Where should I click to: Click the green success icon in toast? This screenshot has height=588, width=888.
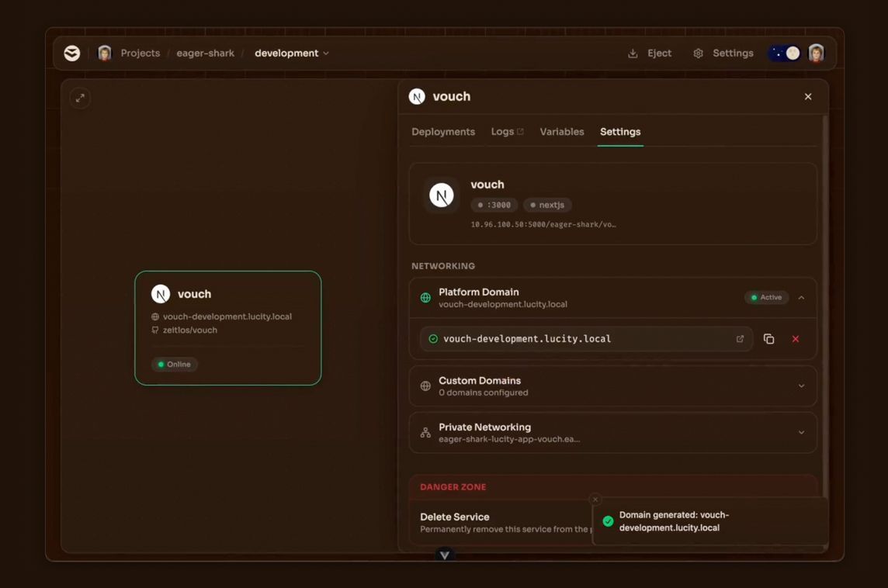tap(608, 521)
